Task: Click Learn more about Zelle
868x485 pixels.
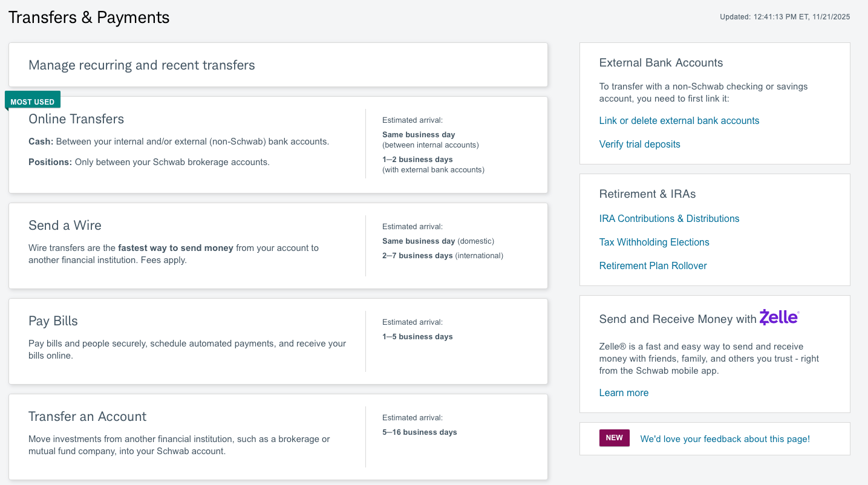Action: (x=624, y=393)
